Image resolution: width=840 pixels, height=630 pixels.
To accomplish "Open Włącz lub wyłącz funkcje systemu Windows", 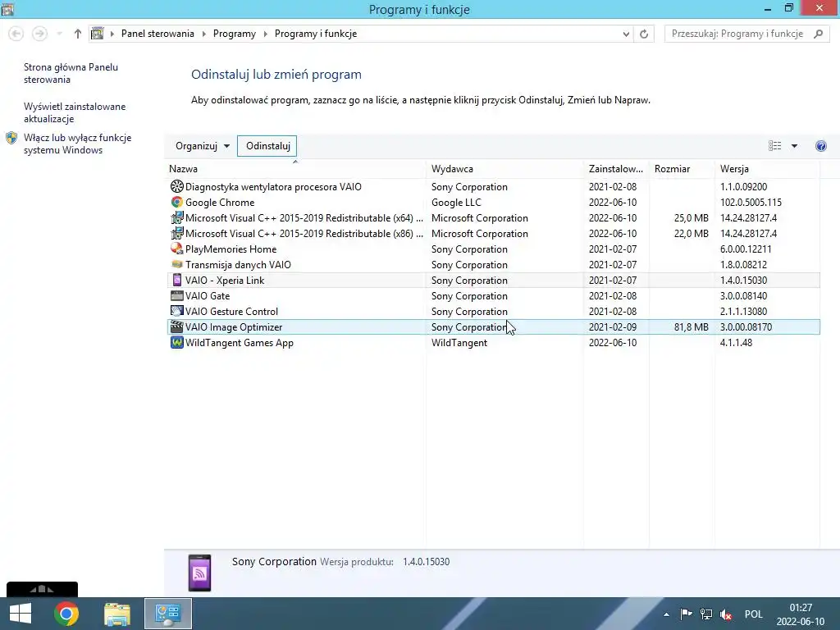I will pyautogui.click(x=77, y=144).
